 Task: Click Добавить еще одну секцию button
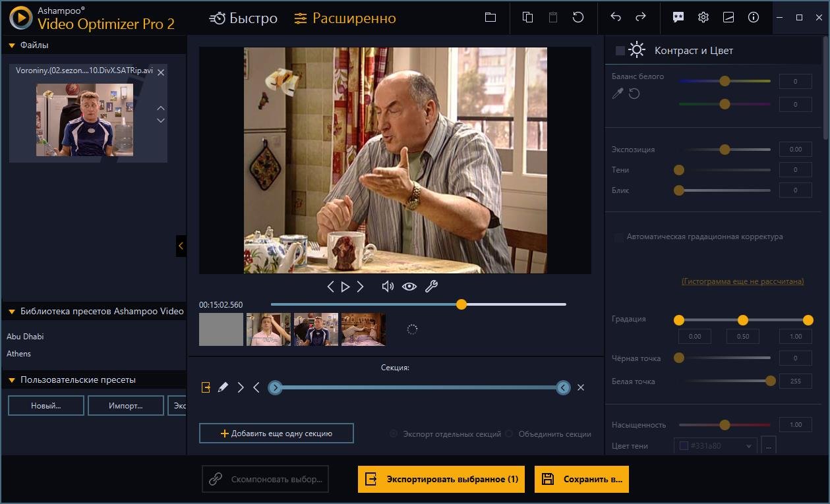pyautogui.click(x=276, y=434)
